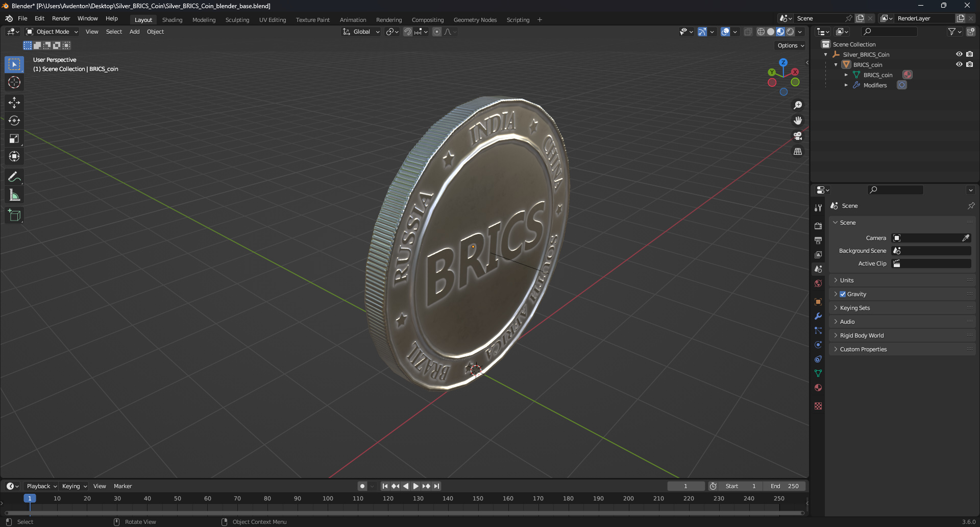Activate the Rotate tool
The width and height of the screenshot is (980, 527).
point(14,121)
